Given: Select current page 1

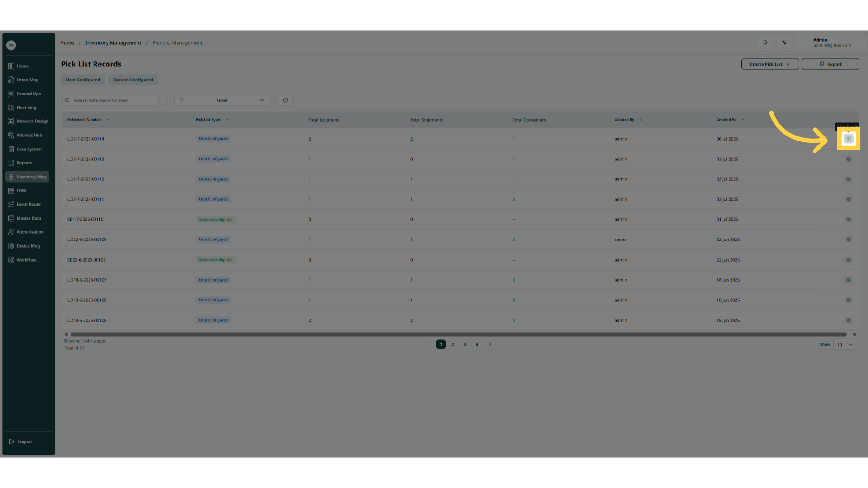Looking at the screenshot, I should pos(441,344).
